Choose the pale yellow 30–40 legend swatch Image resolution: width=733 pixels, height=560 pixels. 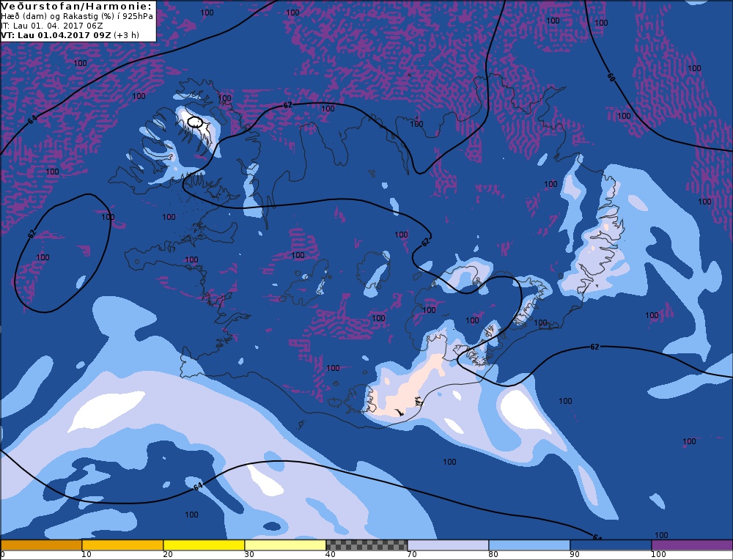285,545
